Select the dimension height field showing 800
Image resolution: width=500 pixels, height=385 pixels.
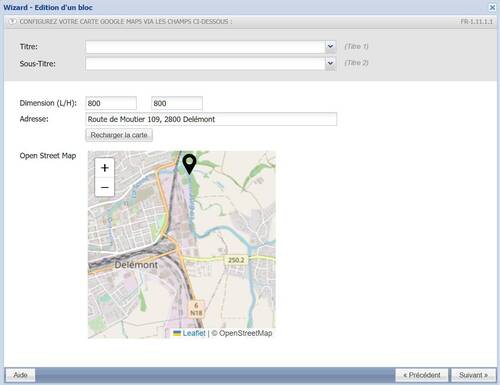[x=177, y=103]
